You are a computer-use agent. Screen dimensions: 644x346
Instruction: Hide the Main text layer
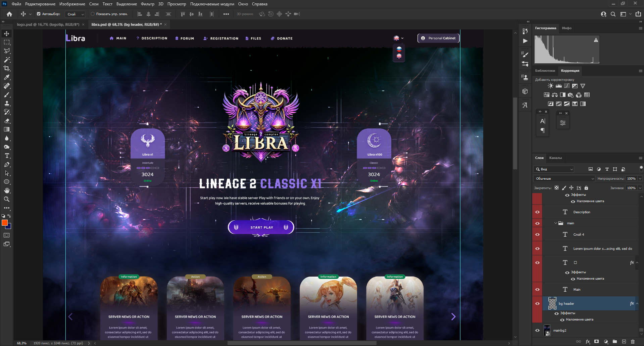[537, 290]
